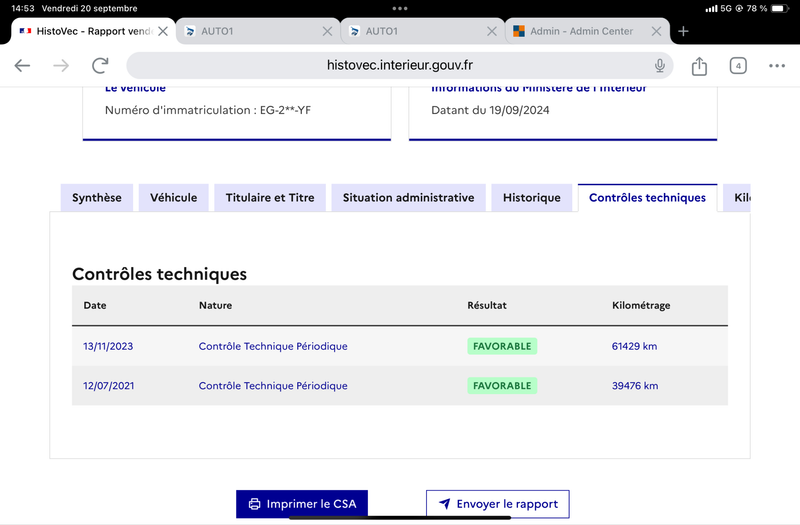Click the Numéro d'immatriculation EG-2**-YF text

click(208, 110)
